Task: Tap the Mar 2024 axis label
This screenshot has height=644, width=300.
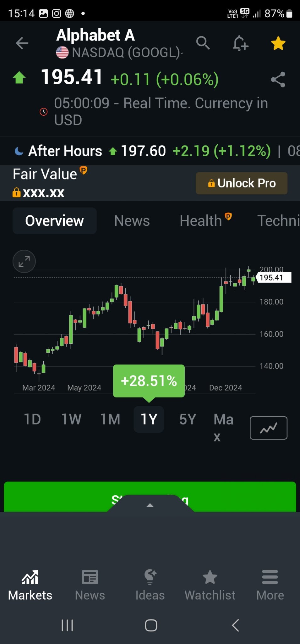Action: coord(39,388)
